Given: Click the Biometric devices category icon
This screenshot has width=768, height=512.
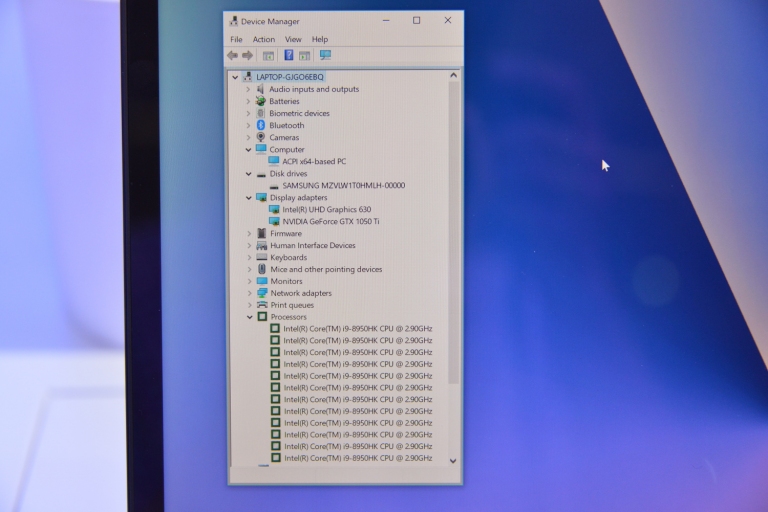Looking at the screenshot, I should tap(261, 113).
